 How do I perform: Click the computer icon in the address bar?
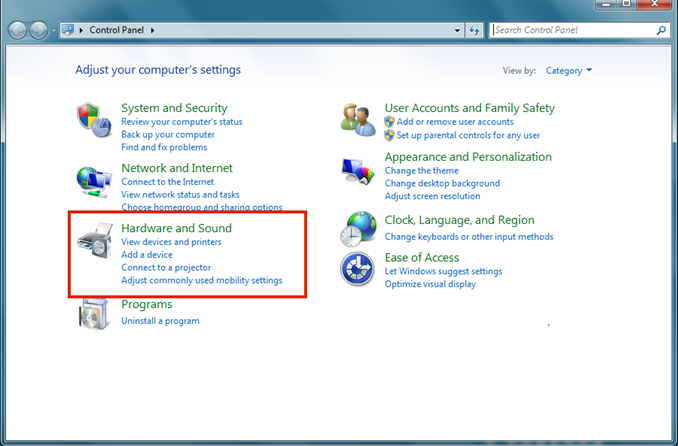68,30
